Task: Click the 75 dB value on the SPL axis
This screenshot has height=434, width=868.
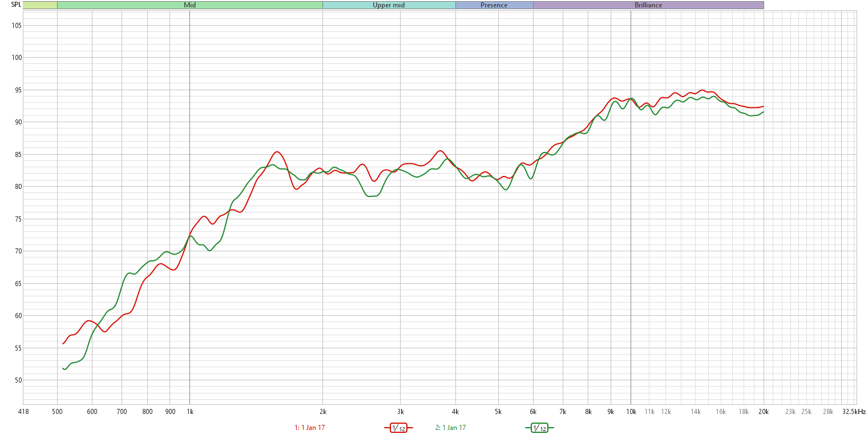Action: click(18, 219)
